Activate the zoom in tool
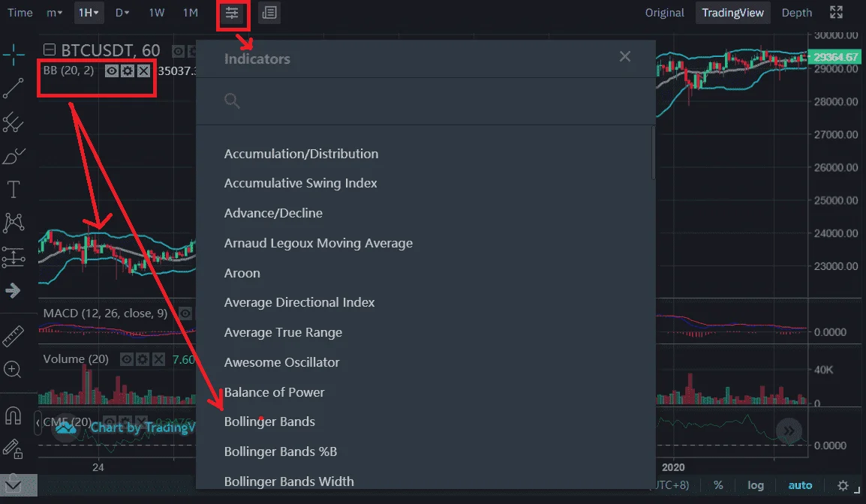Viewport: 866px width, 504px height. click(12, 369)
